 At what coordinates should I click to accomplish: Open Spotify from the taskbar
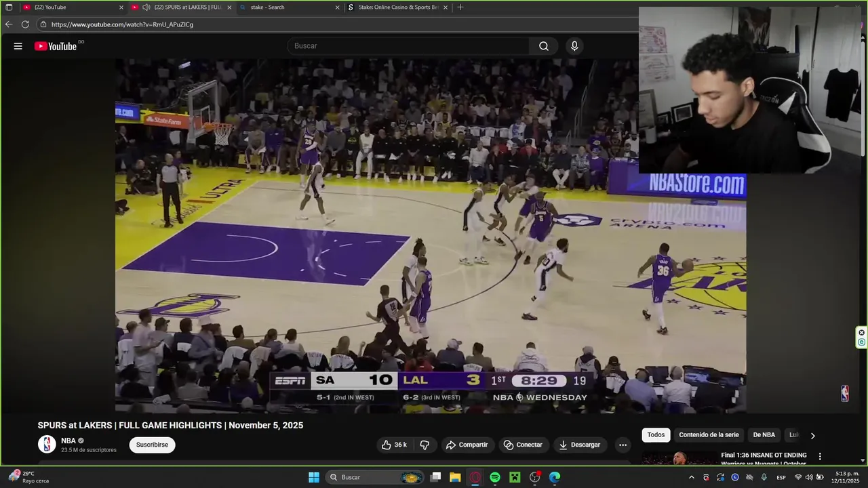coord(495,477)
